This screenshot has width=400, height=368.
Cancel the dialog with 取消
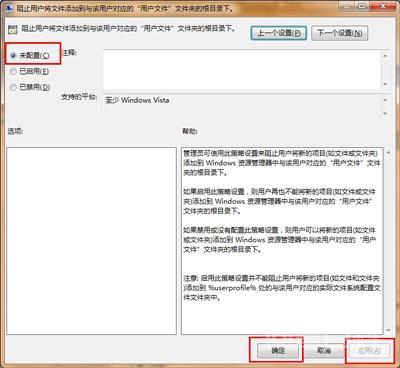point(324,350)
